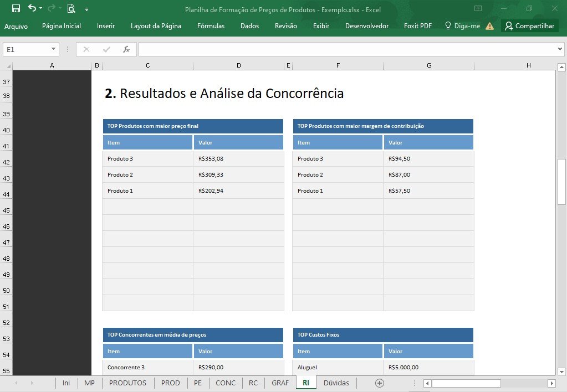Click the Cancel X formula bar icon
This screenshot has width=567, height=392.
click(x=86, y=49)
